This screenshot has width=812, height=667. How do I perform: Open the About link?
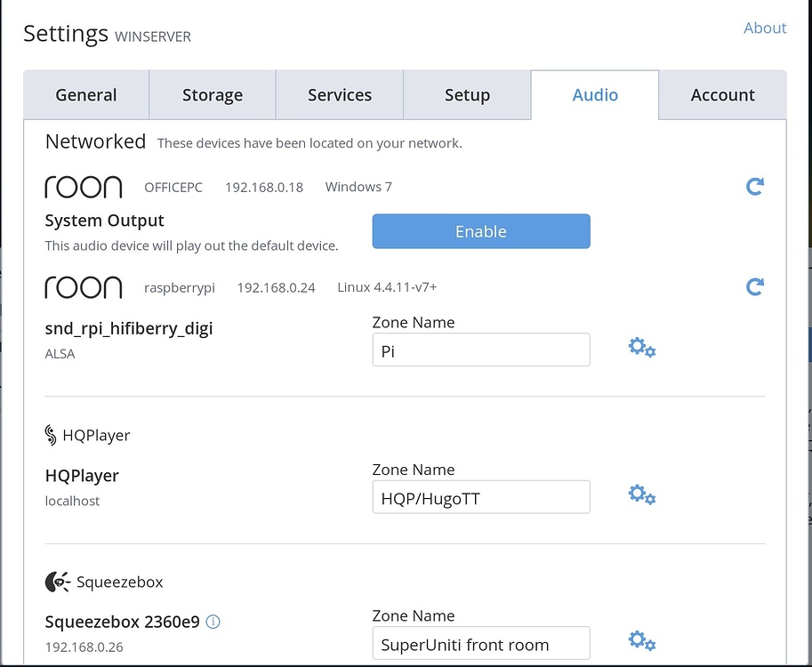pyautogui.click(x=764, y=28)
